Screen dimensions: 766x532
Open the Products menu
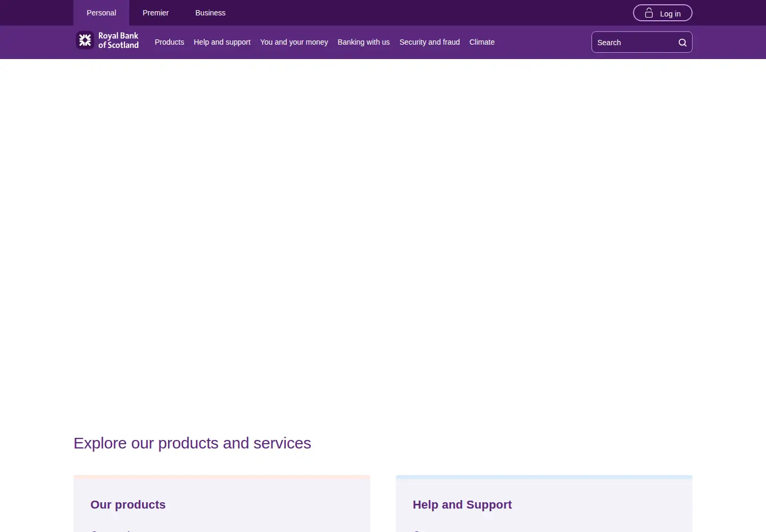pos(169,42)
